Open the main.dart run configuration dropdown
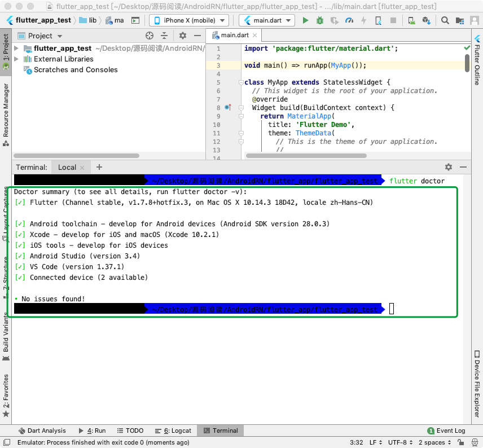Image resolution: width=483 pixels, height=448 pixels. point(267,20)
